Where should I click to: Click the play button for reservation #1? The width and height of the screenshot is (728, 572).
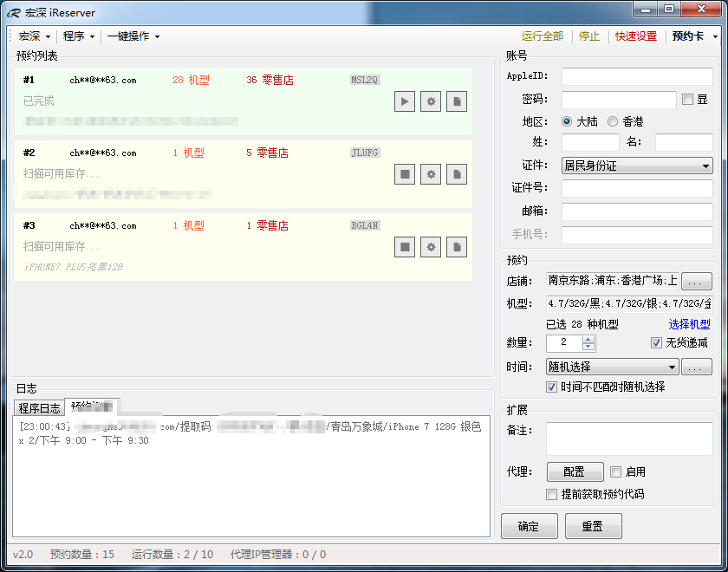[404, 101]
